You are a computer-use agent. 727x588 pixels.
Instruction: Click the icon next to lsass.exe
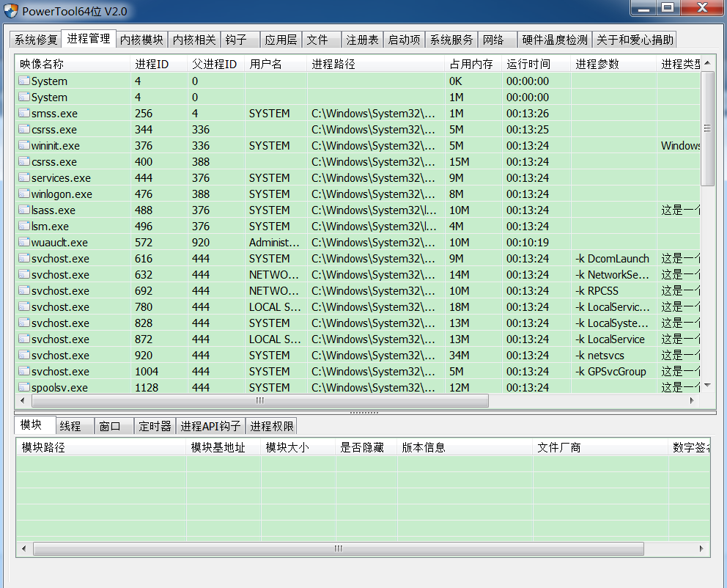(23, 210)
